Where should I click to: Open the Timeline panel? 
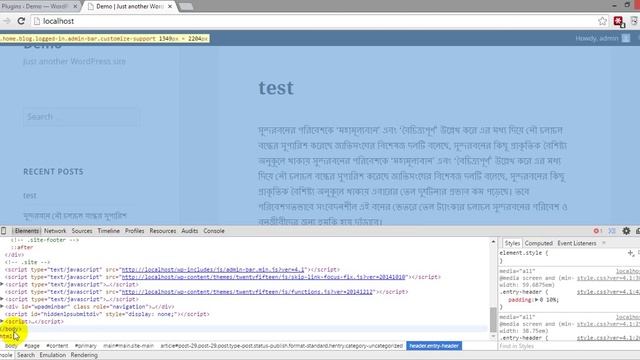(x=109, y=231)
